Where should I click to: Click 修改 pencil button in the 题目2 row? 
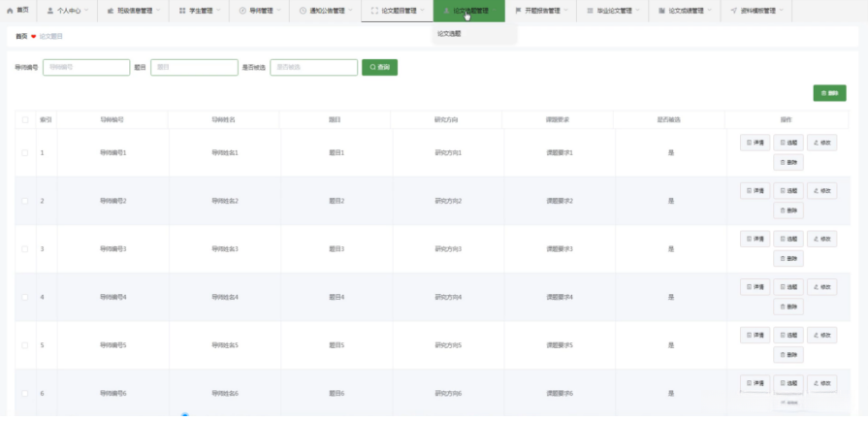pos(822,190)
